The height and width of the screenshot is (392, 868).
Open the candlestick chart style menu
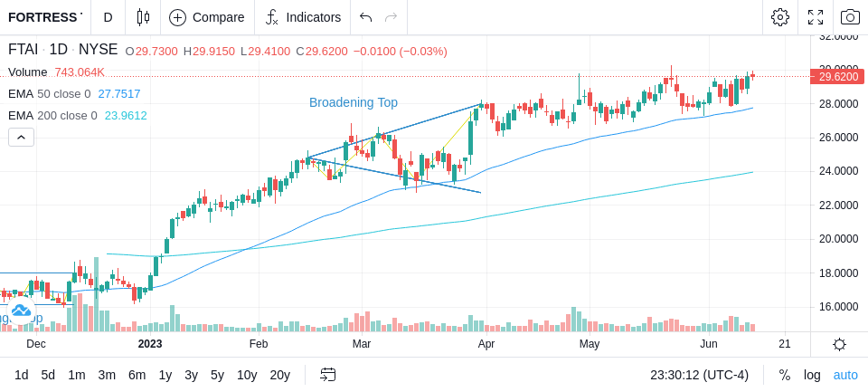pos(144,17)
